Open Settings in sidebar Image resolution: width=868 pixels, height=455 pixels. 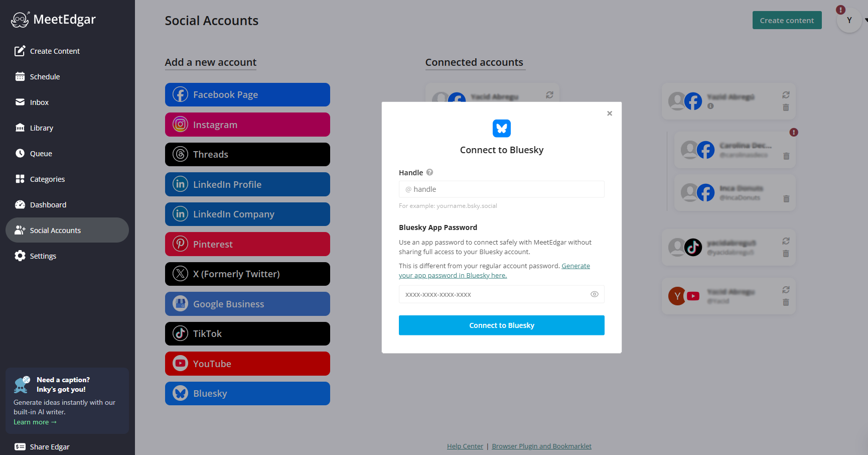[x=67, y=256]
